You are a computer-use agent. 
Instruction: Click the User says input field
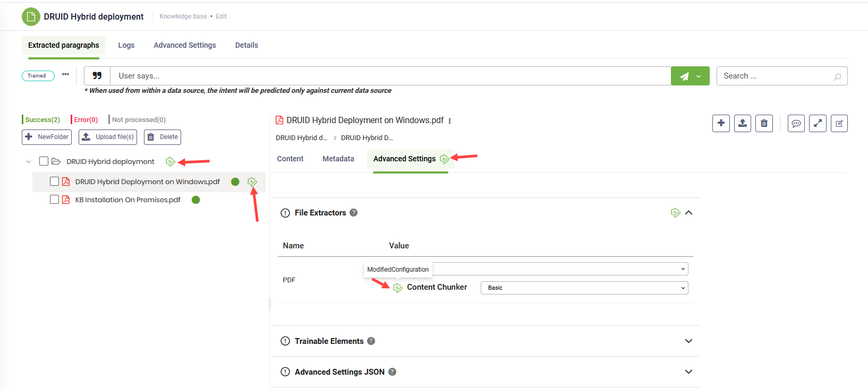click(390, 76)
